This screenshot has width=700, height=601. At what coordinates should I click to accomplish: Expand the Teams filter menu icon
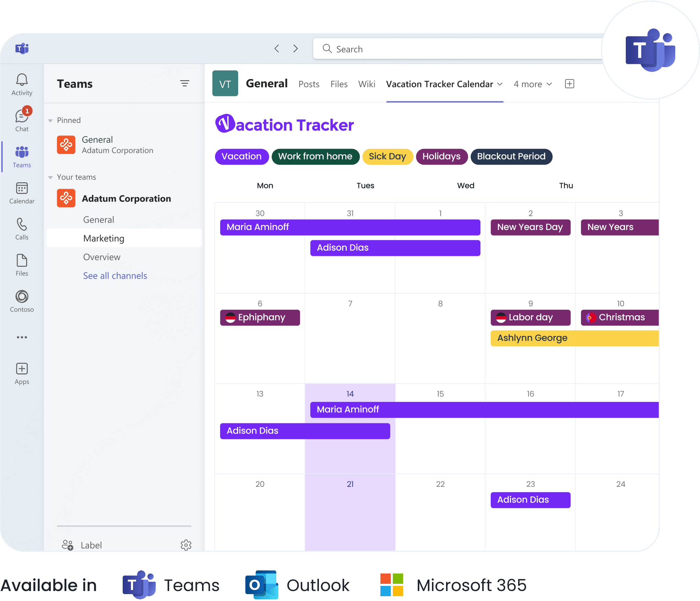click(x=186, y=84)
